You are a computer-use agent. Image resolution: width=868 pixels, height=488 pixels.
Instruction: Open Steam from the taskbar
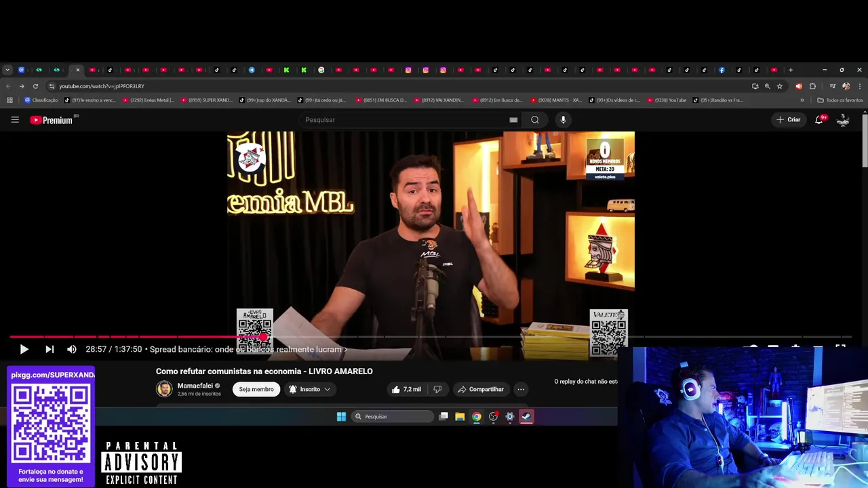tap(526, 416)
